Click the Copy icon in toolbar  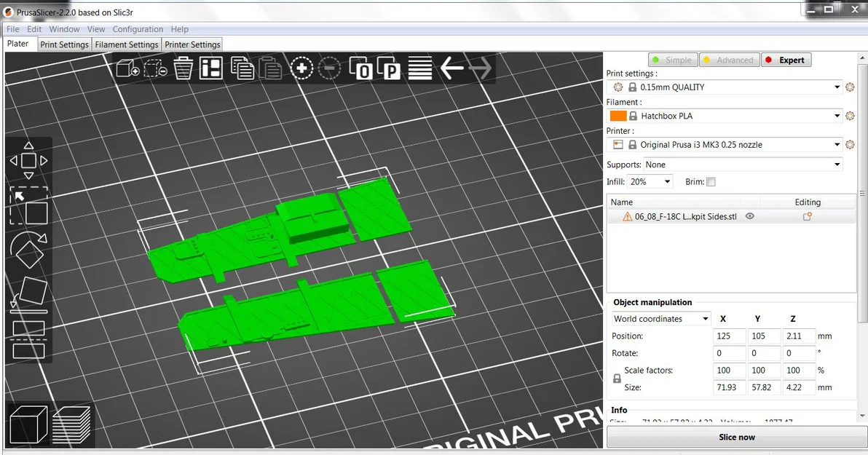coord(242,68)
